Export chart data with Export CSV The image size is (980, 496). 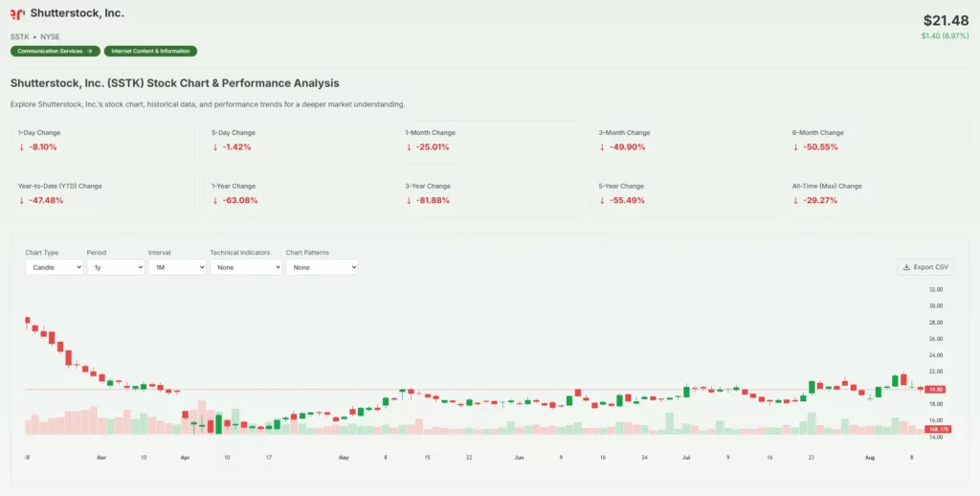pos(925,267)
